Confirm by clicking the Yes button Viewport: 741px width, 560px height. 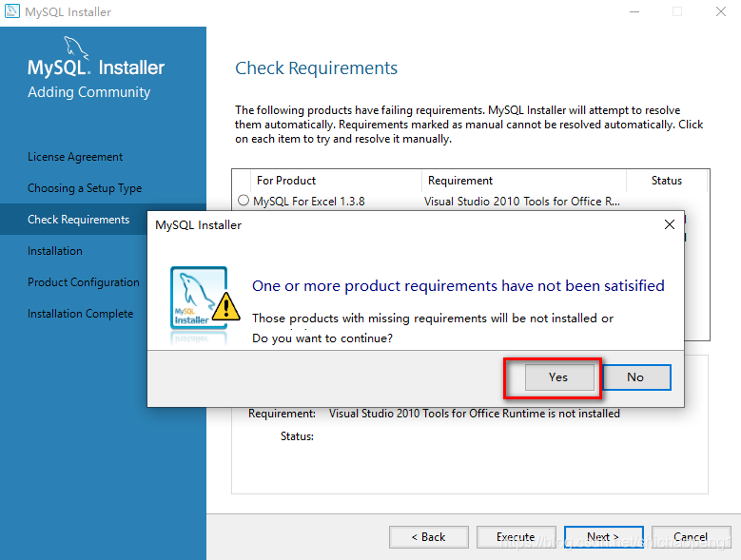coord(559,377)
